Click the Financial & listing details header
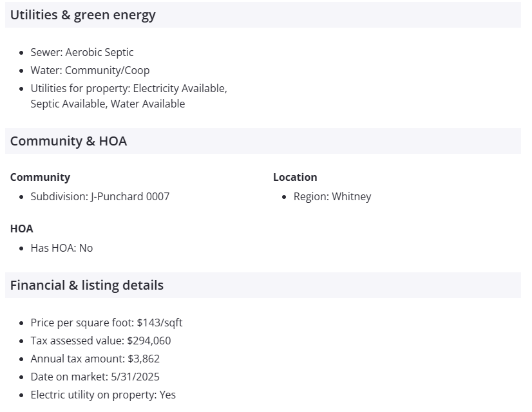 click(87, 285)
